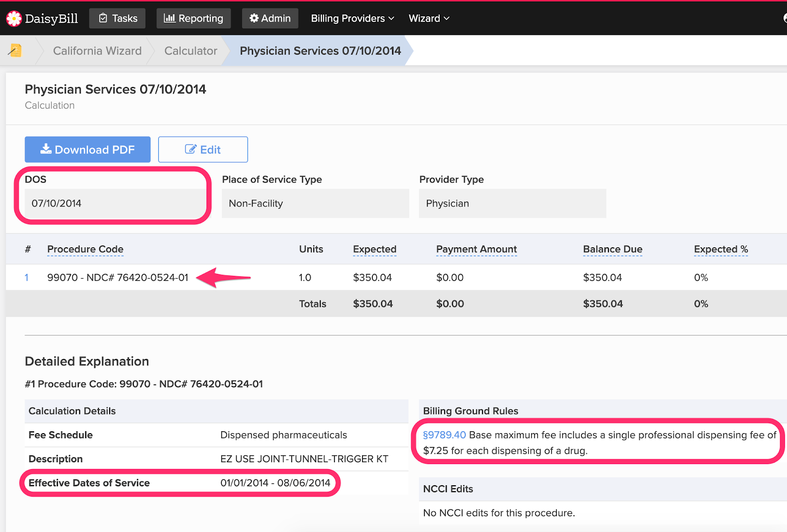Expand the Wizard menu
Viewport: 787px width, 532px height.
tap(429, 18)
